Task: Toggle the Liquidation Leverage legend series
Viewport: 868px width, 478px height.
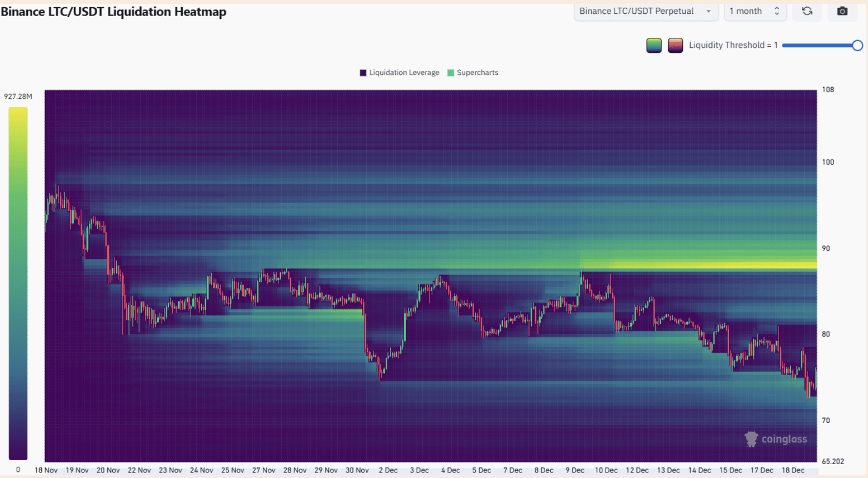Action: click(400, 73)
